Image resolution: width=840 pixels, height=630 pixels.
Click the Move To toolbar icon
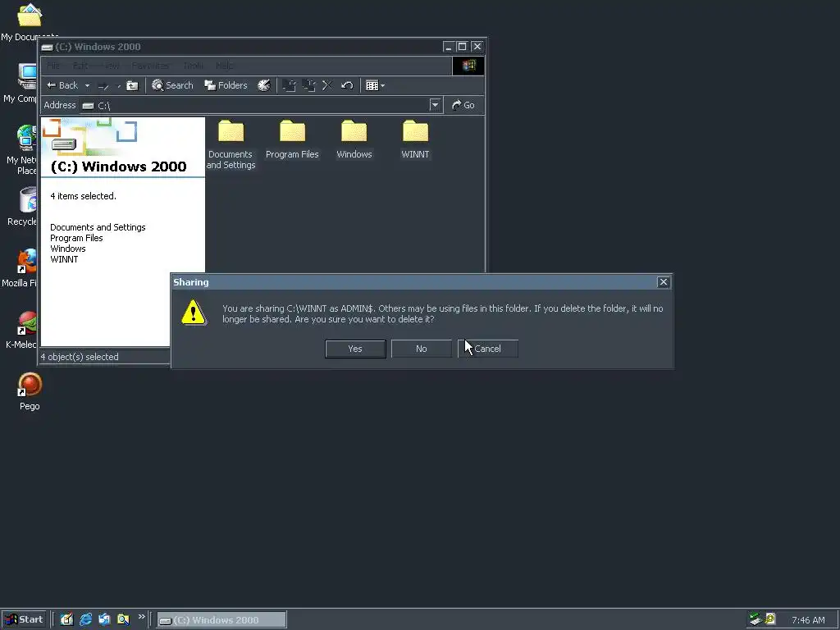click(290, 85)
